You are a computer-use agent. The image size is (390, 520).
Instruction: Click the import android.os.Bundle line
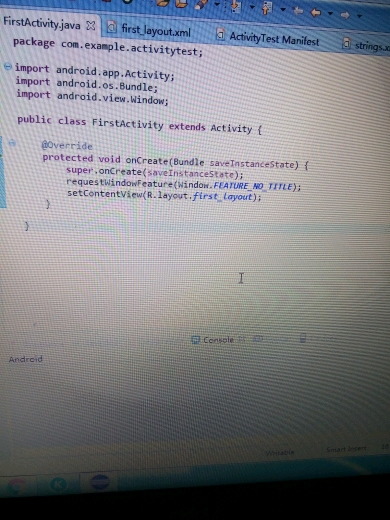[87, 84]
